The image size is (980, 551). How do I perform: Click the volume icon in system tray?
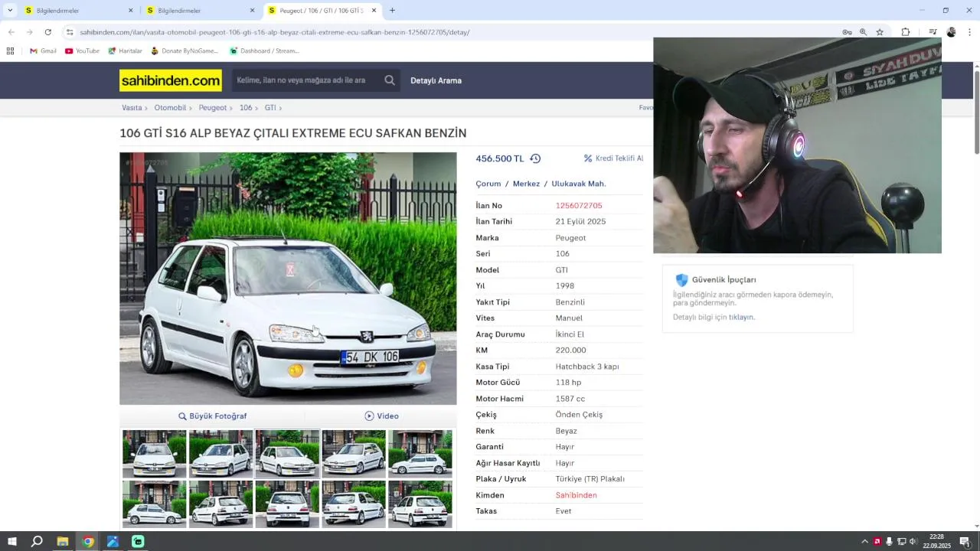tap(913, 542)
